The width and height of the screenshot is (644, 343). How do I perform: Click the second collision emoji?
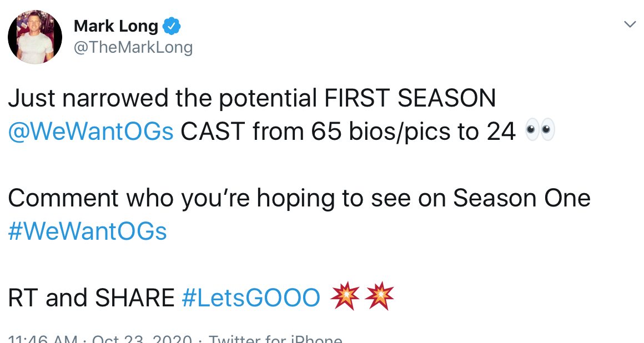tap(380, 296)
